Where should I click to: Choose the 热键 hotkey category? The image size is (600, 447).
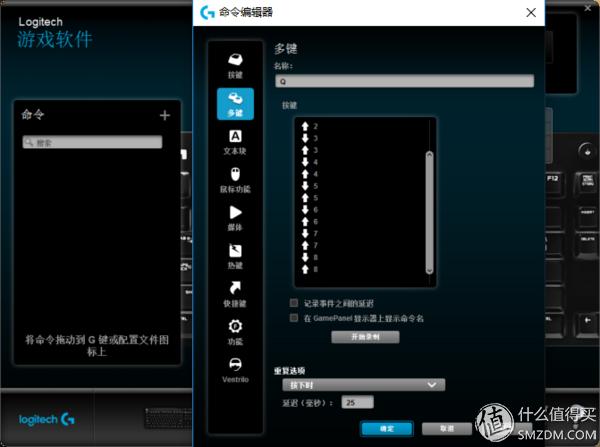point(235,256)
